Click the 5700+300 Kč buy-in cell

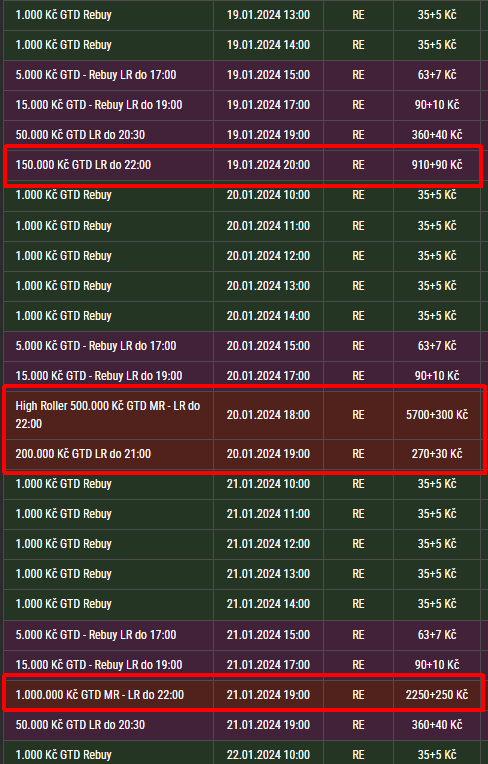tap(437, 415)
